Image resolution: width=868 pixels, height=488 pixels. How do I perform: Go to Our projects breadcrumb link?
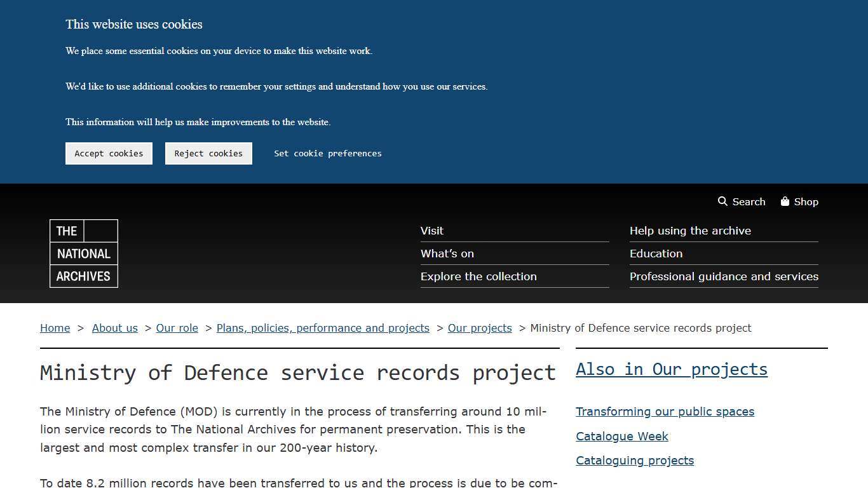(x=480, y=328)
